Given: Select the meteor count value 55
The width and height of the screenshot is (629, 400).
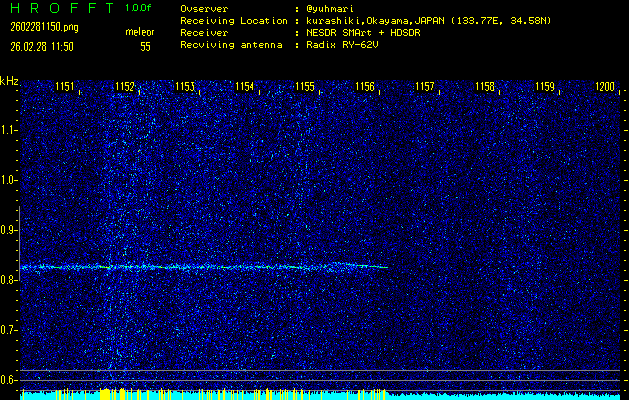Looking at the screenshot, I should point(145,46).
